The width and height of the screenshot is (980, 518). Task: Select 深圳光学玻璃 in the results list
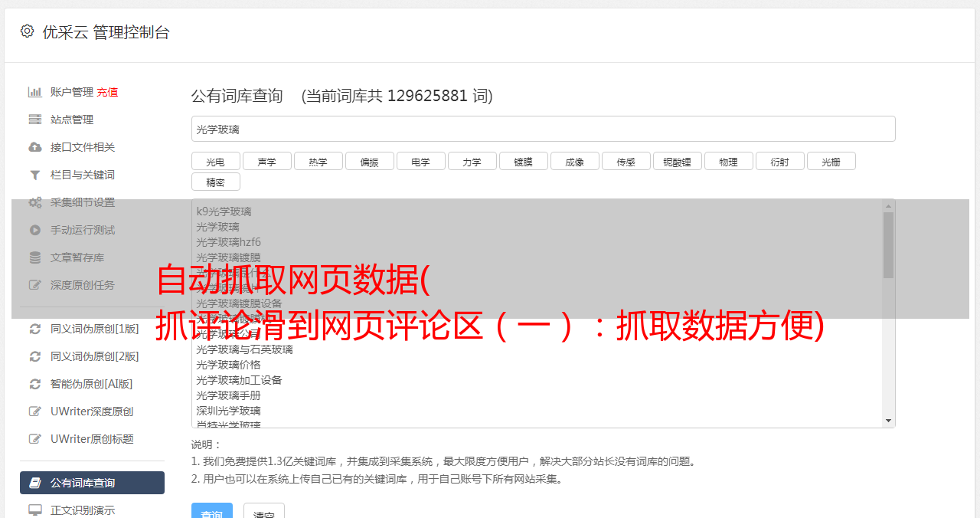[538, 411]
